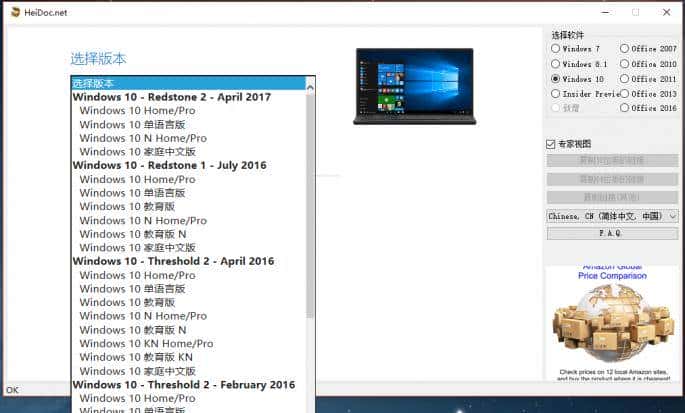
Task: Choose Windows 10 家庭中文版 under Threshold 2 April 2016
Action: pyautogui.click(x=138, y=371)
